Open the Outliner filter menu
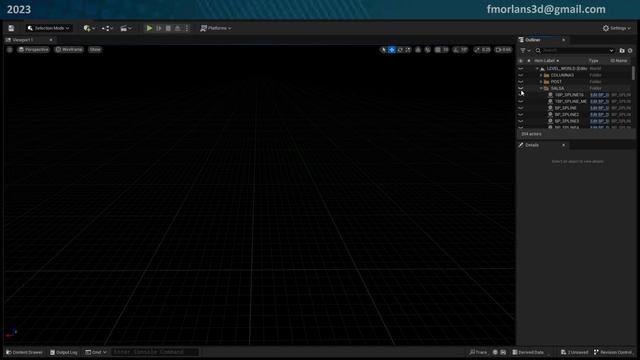This screenshot has width=640, height=360. (525, 51)
